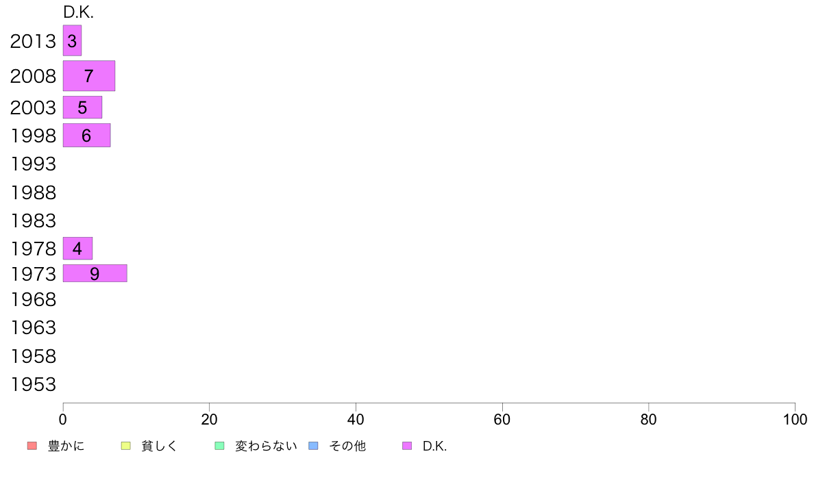
Task: Select the 1978 bar with value 4
Action: [78, 249]
